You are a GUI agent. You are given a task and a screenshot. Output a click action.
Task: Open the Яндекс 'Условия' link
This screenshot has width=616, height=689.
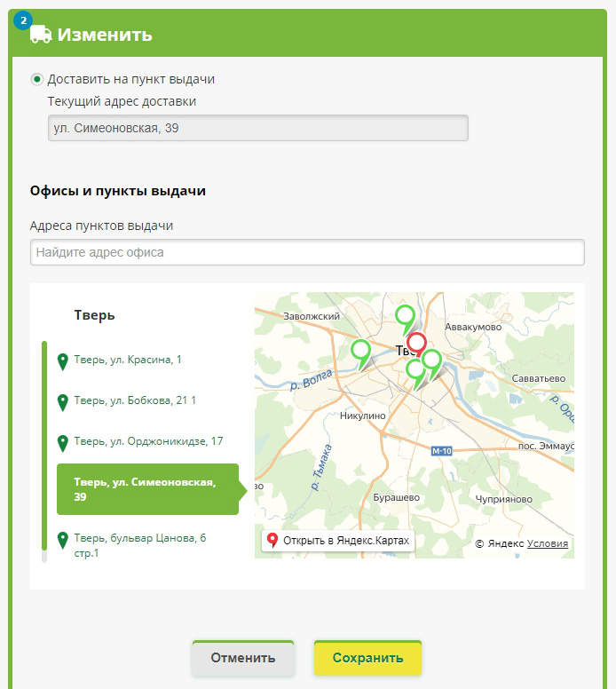point(548,543)
